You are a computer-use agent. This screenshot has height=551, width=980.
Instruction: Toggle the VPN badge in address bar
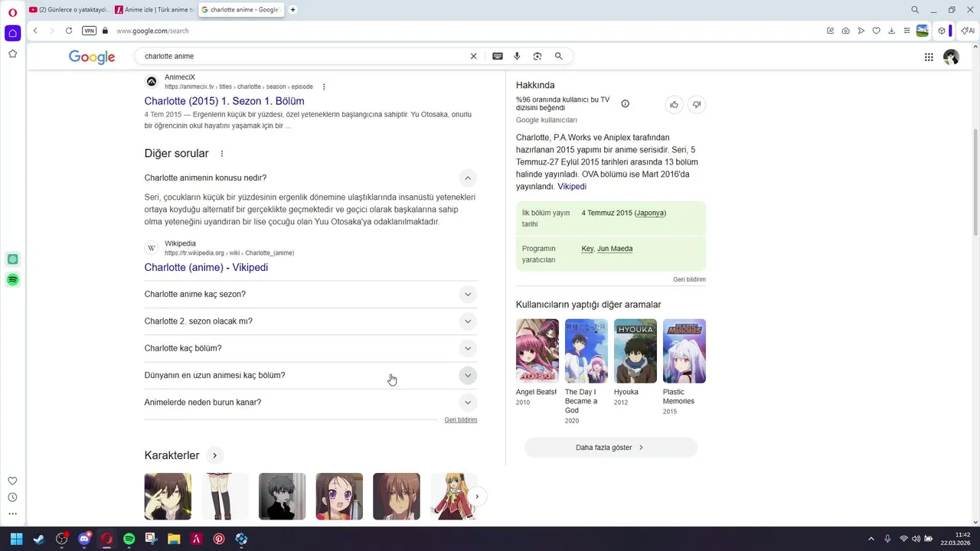coord(90,31)
